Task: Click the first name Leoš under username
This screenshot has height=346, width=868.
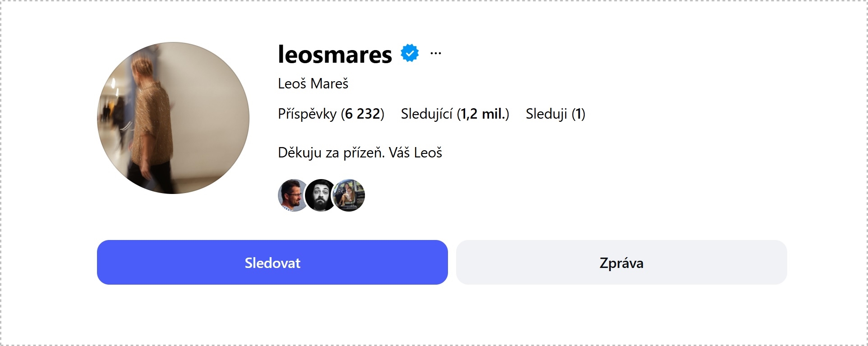Action: point(292,84)
